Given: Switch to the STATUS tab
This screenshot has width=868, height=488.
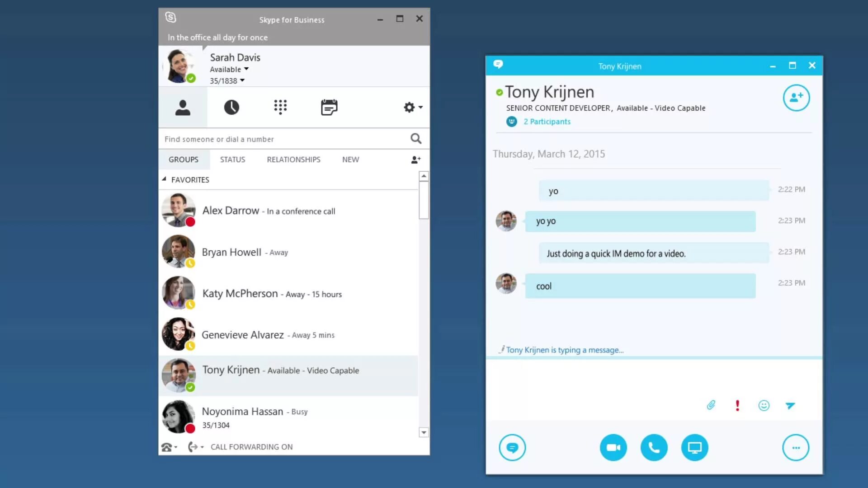Looking at the screenshot, I should 232,160.
